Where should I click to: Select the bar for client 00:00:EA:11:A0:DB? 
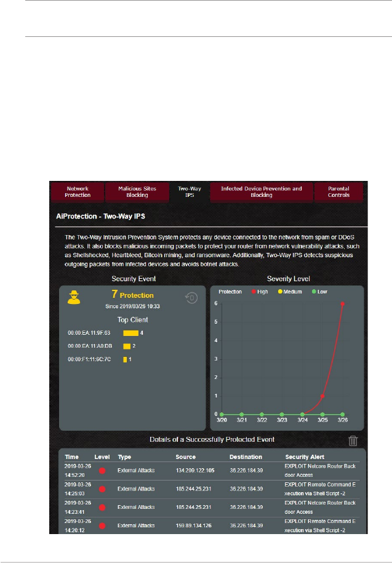127,346
